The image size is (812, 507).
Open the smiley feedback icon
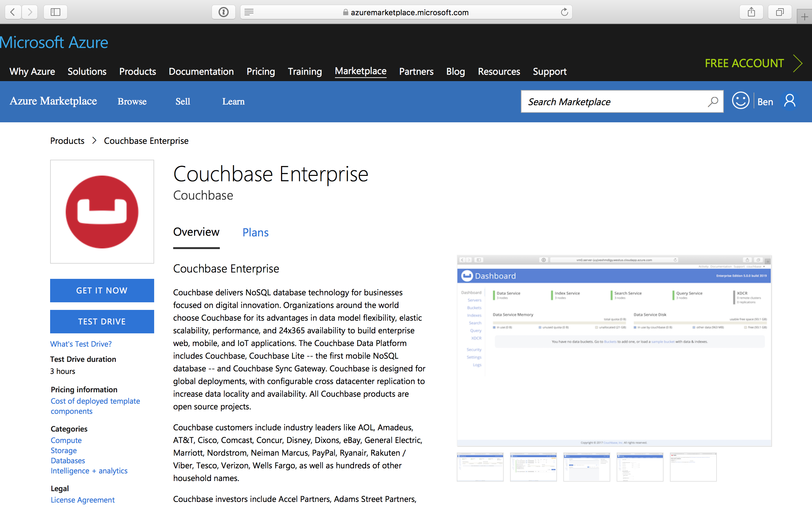pyautogui.click(x=741, y=100)
